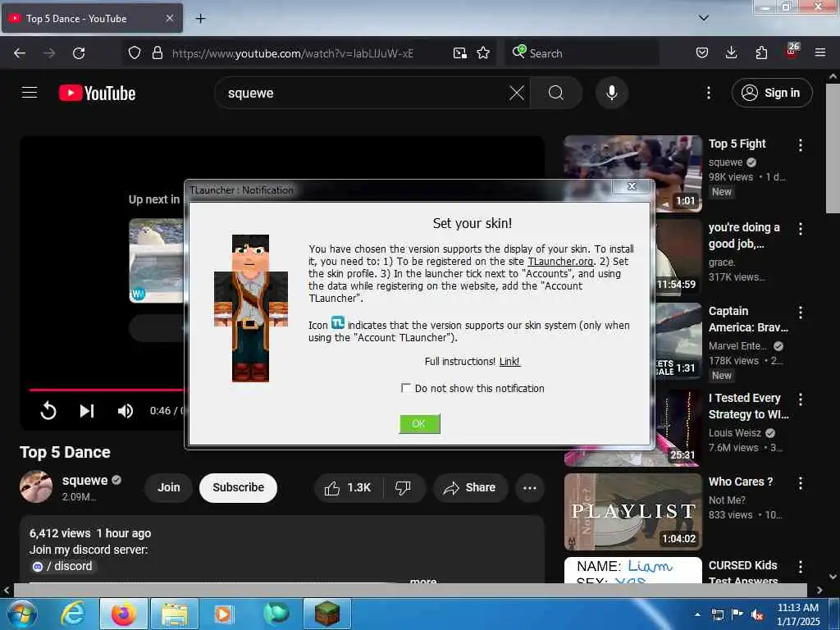Select the 'Top 5 Dance - YouTube' tab
The height and width of the screenshot is (630, 840).
tap(91, 19)
